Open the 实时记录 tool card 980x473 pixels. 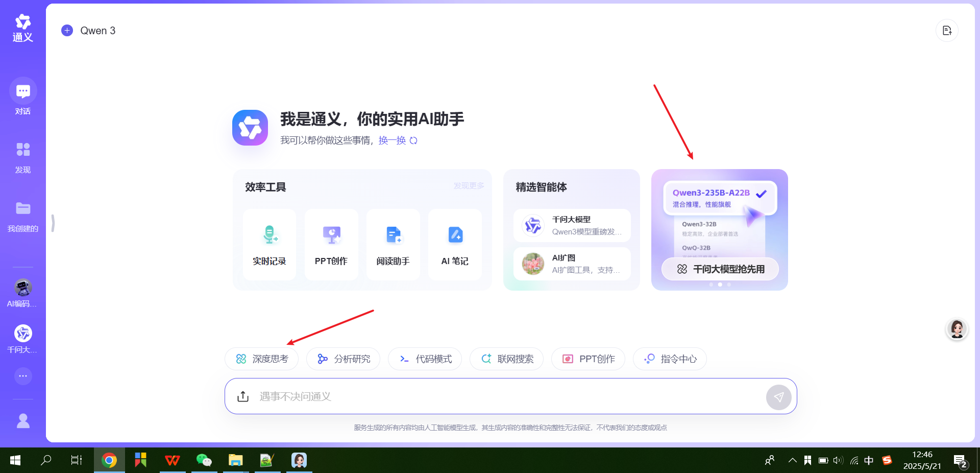pos(269,245)
